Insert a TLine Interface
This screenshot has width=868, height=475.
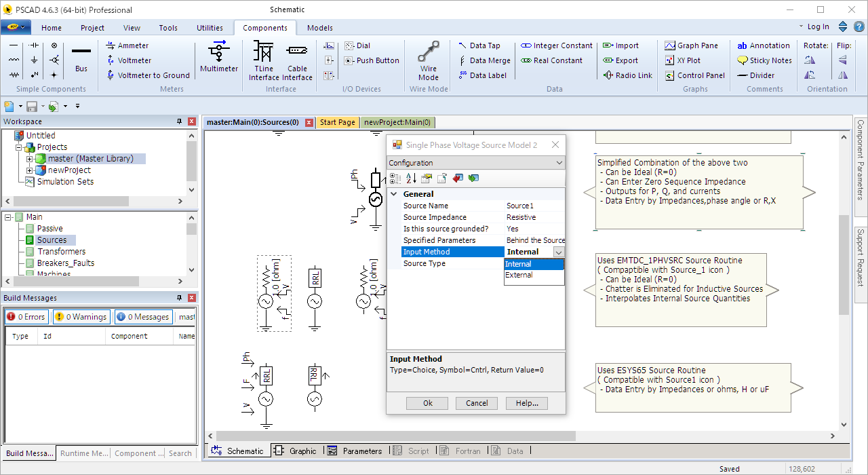(263, 60)
